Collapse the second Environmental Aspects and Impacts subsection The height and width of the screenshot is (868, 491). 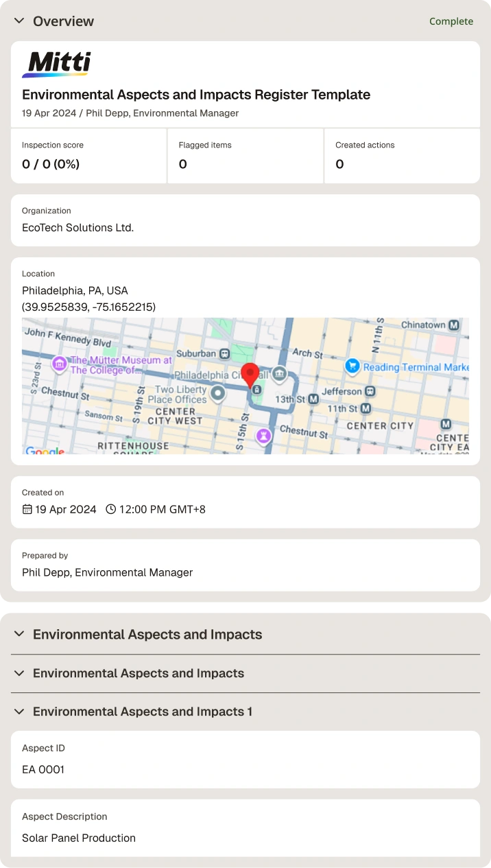pyautogui.click(x=19, y=673)
